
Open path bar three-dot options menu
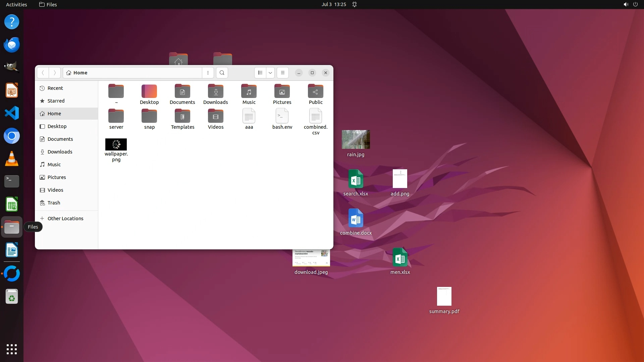click(208, 73)
